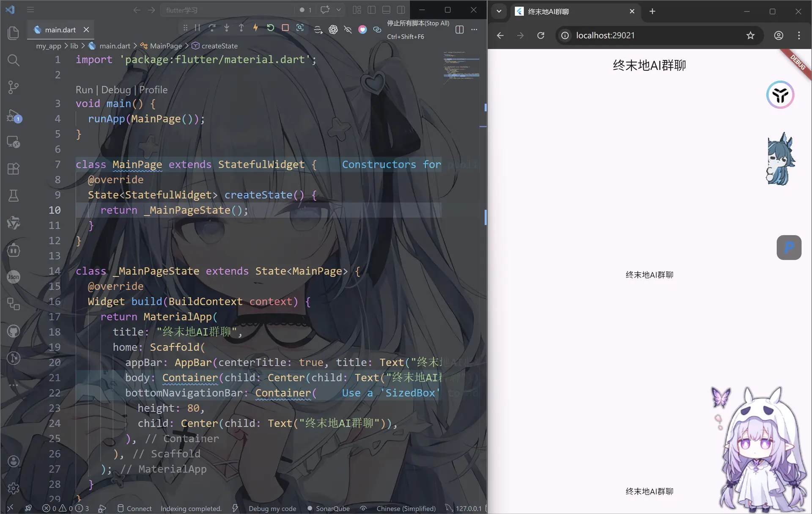This screenshot has width=812, height=514.
Task: Go forward in VS Code navigation history
Action: pyautogui.click(x=151, y=10)
